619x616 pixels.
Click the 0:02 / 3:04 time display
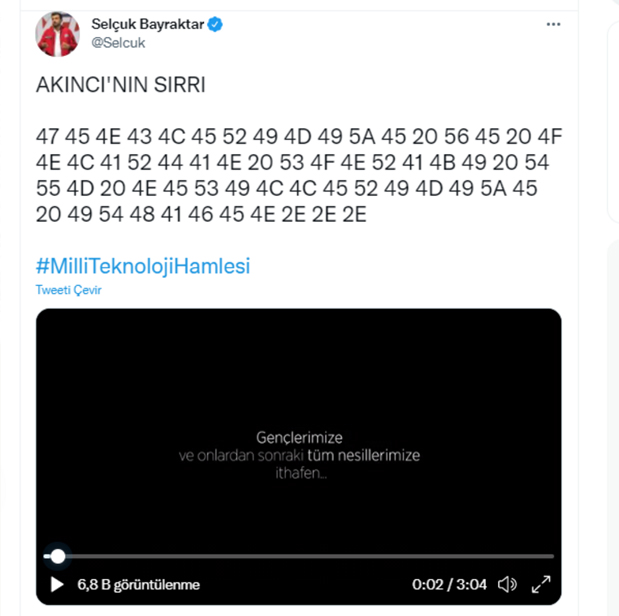click(x=449, y=585)
